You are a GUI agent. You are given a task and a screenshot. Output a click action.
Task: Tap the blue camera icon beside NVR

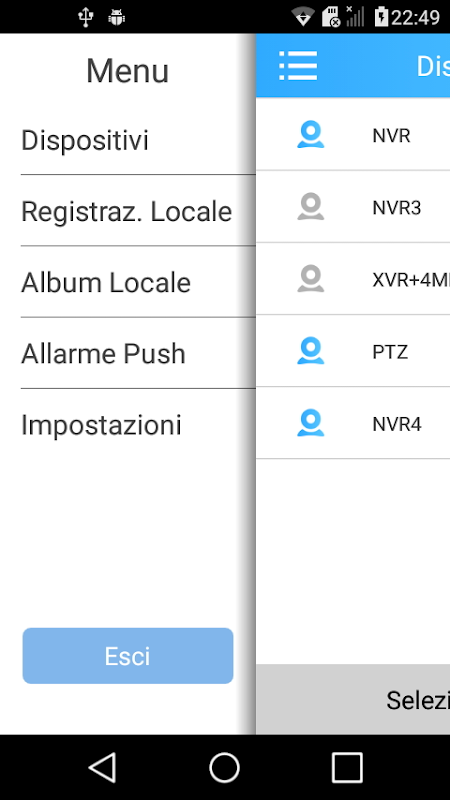pyautogui.click(x=311, y=135)
